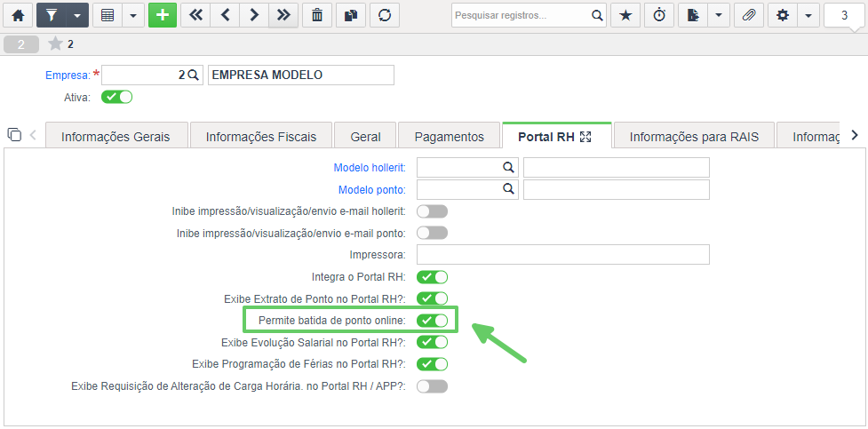Switch to Informações para RAIS tab

click(694, 137)
